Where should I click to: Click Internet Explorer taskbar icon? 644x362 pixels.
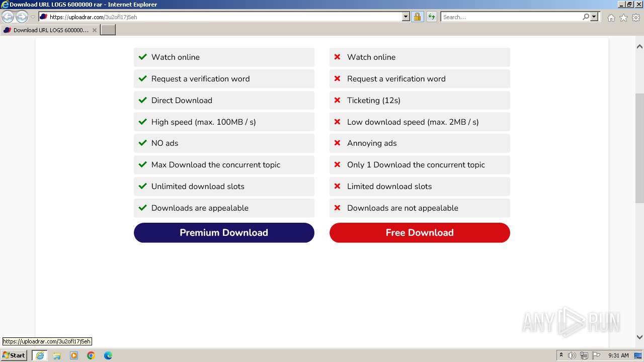pyautogui.click(x=39, y=355)
